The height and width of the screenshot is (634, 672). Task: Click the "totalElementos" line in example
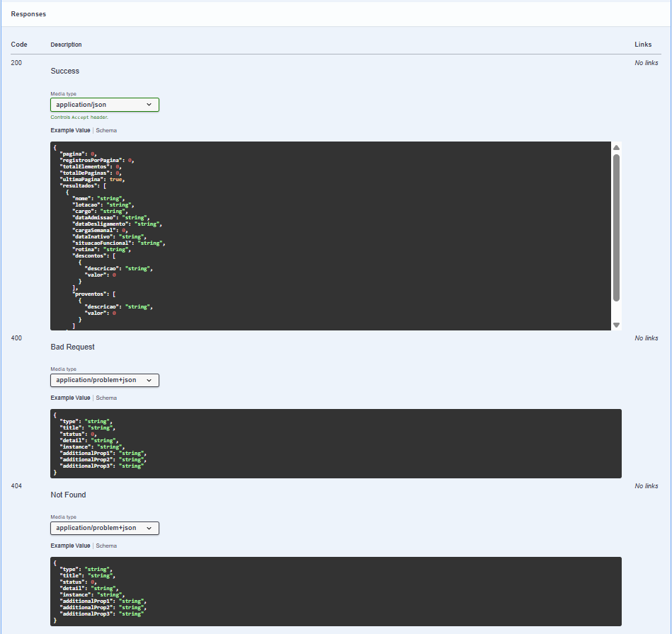pyautogui.click(x=91, y=167)
